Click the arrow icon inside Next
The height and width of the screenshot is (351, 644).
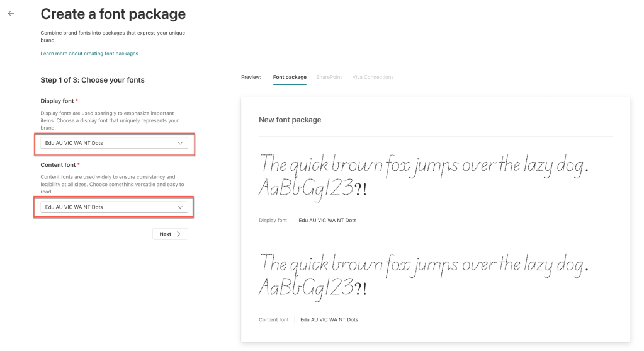[178, 234]
